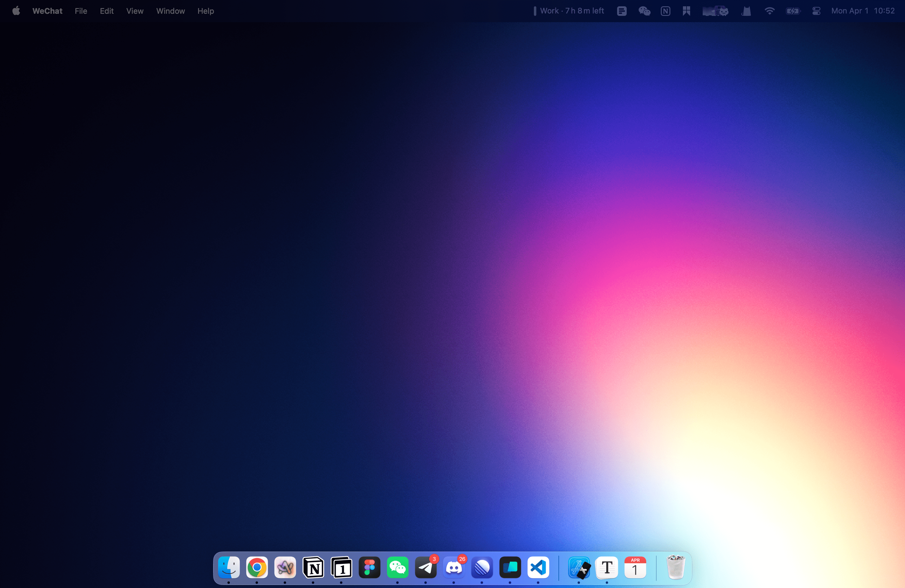The width and height of the screenshot is (905, 588).
Task: Launch Linear project management
Action: [x=482, y=568]
